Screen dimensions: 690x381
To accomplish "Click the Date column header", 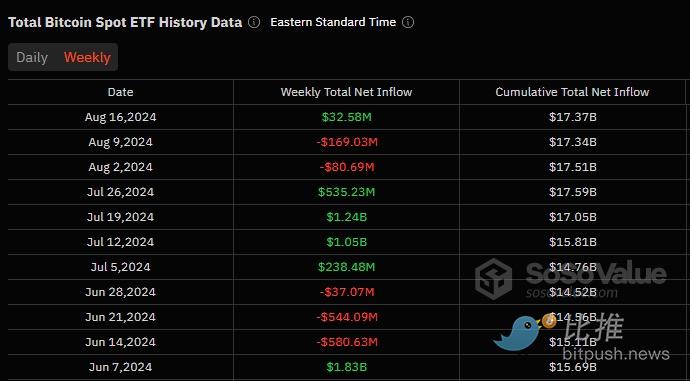I will [x=121, y=92].
